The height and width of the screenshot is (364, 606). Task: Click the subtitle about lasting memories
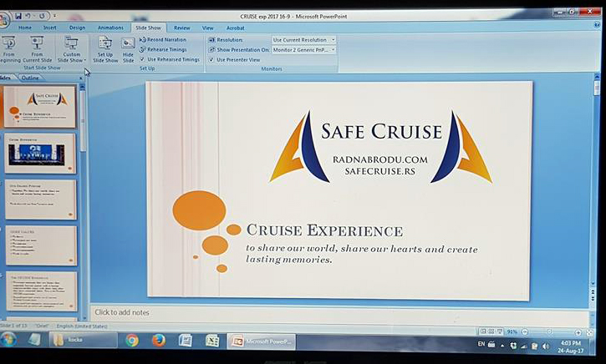[362, 254]
